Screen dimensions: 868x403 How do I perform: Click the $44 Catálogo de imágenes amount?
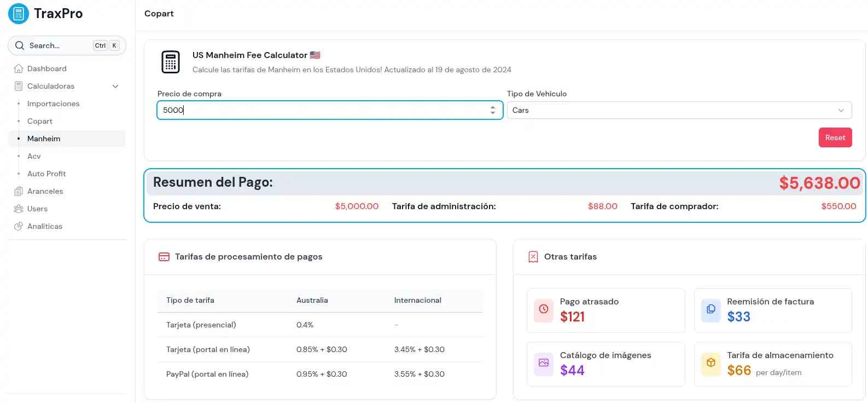(x=572, y=370)
